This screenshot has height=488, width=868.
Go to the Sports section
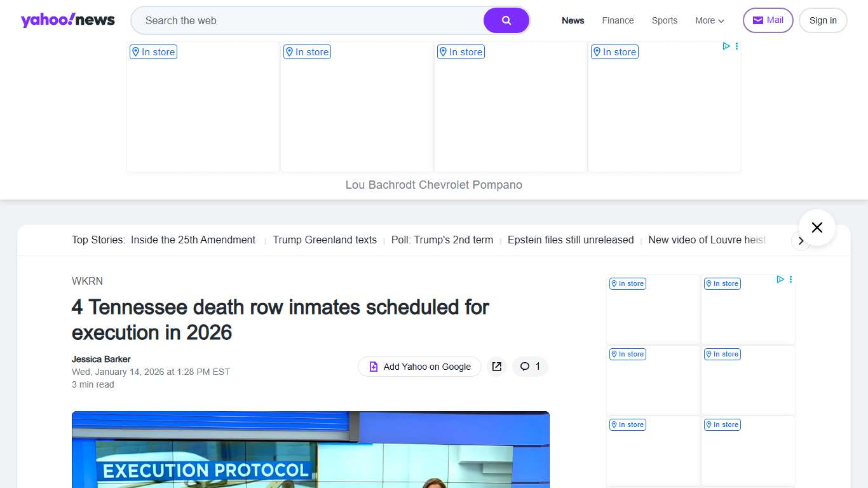(x=664, y=20)
